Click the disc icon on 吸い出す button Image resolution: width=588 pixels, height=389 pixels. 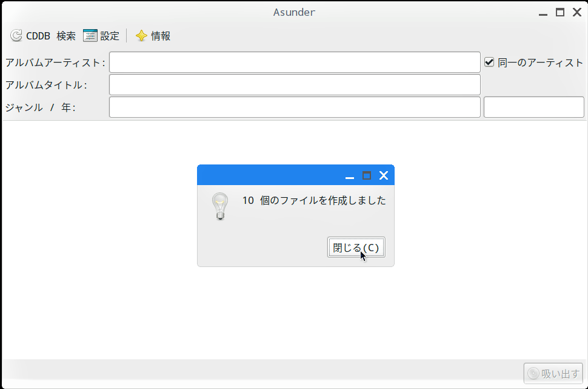(x=533, y=374)
